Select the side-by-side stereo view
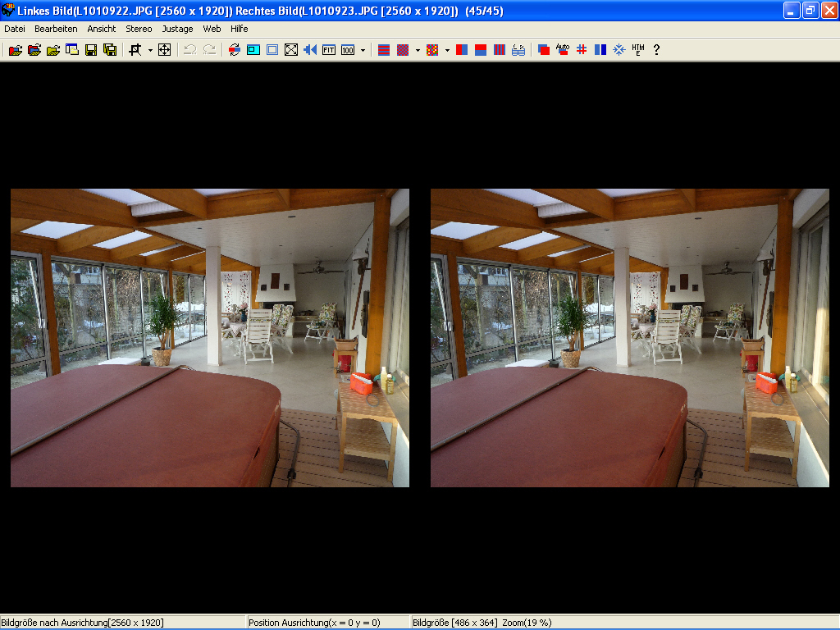 [x=462, y=50]
